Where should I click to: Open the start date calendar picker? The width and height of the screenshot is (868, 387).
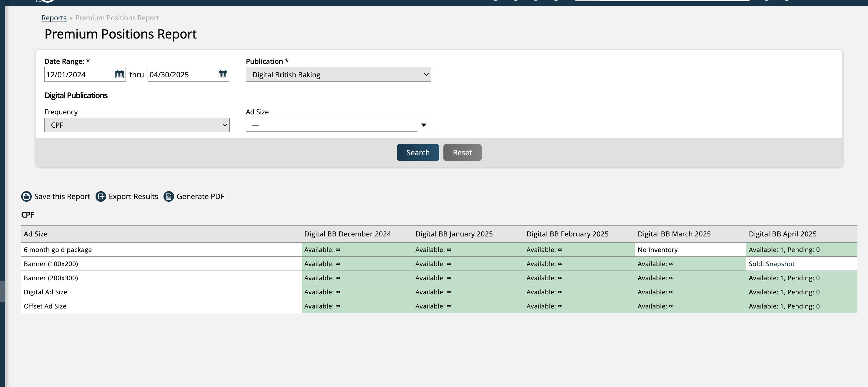click(x=119, y=74)
